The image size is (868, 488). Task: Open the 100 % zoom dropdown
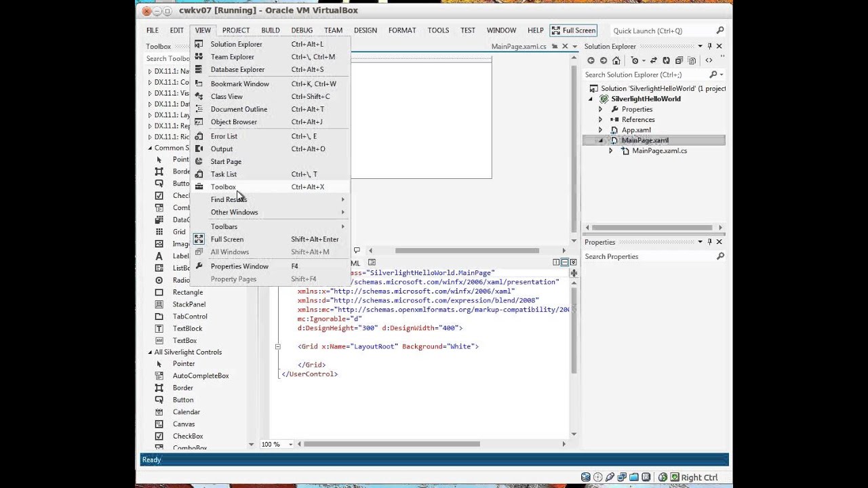[290, 445]
